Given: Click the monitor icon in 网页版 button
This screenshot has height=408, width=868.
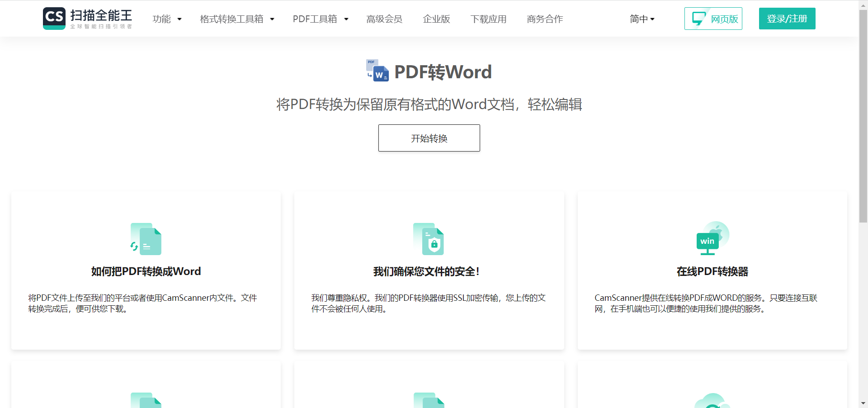Looking at the screenshot, I should 698,19.
